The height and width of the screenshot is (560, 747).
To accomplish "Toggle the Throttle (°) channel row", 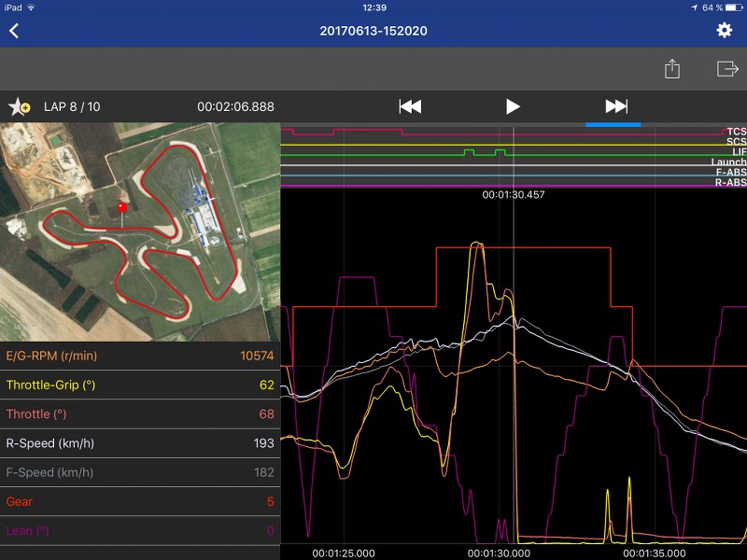I will (140, 413).
